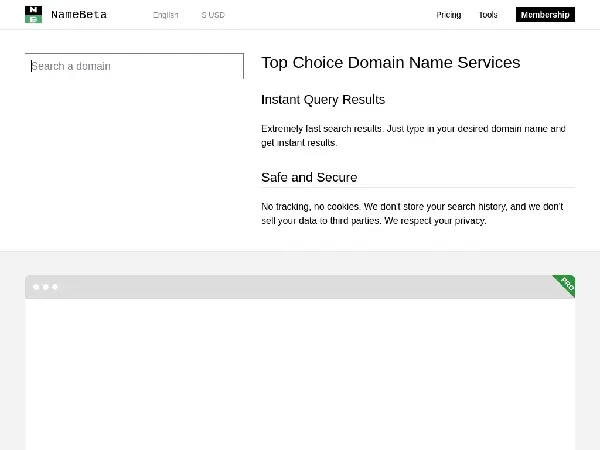Click the Instant Query Results heading
600x450 pixels.
click(323, 99)
